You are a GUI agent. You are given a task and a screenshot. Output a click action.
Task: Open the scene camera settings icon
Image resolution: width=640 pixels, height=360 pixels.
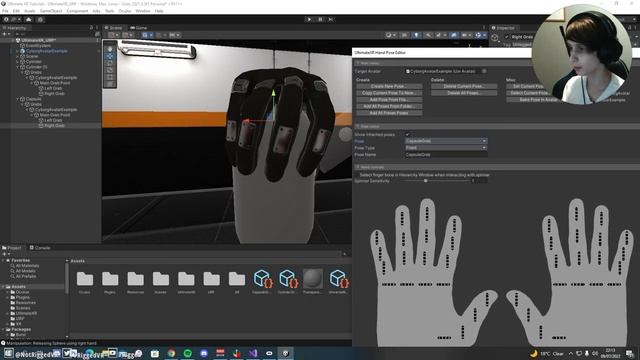coord(466,35)
